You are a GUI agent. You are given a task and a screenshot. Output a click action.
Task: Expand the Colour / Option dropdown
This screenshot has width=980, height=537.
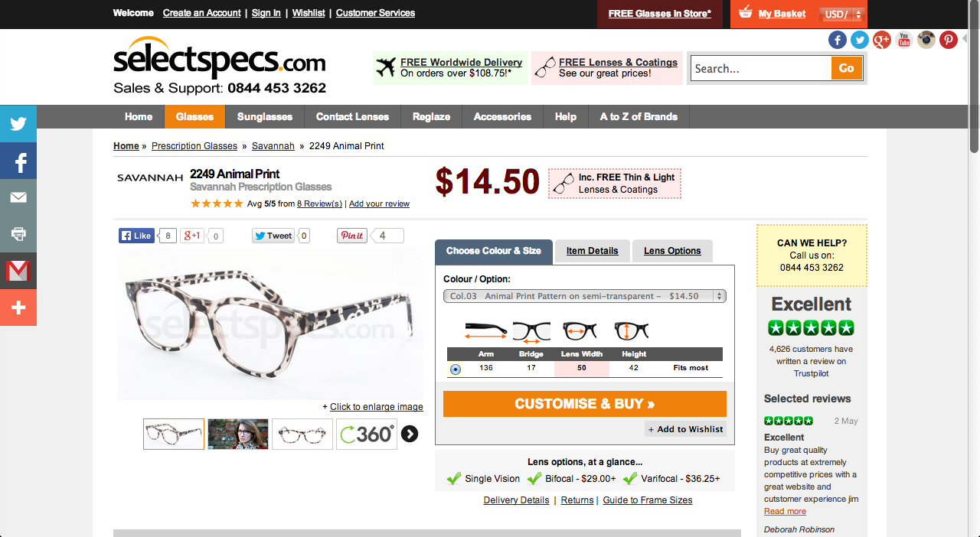pyautogui.click(x=585, y=296)
